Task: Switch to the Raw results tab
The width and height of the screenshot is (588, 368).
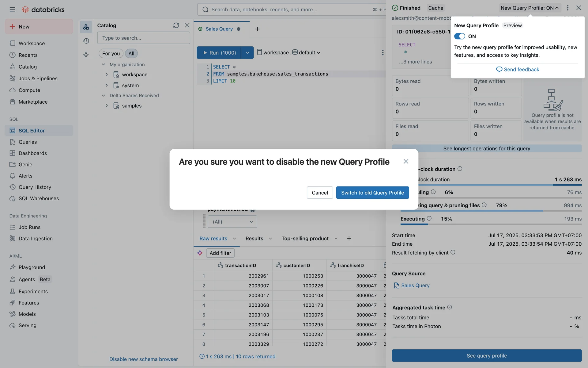Action: pos(213,239)
